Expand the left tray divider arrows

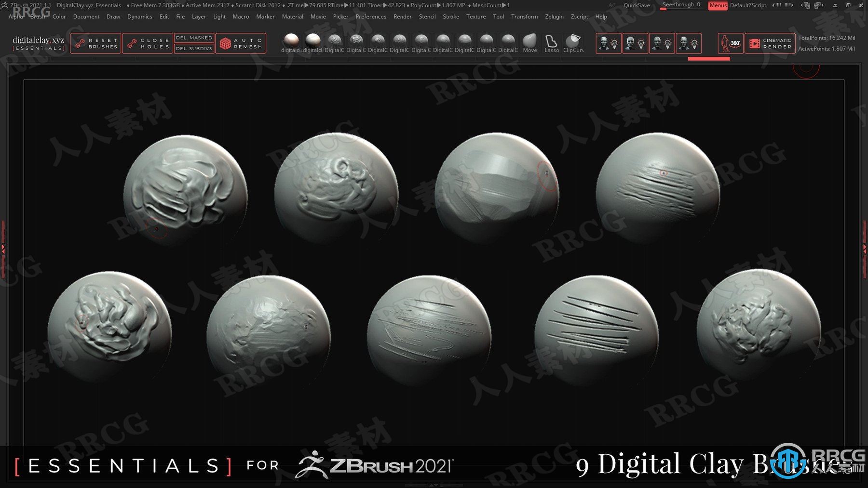pos(3,249)
